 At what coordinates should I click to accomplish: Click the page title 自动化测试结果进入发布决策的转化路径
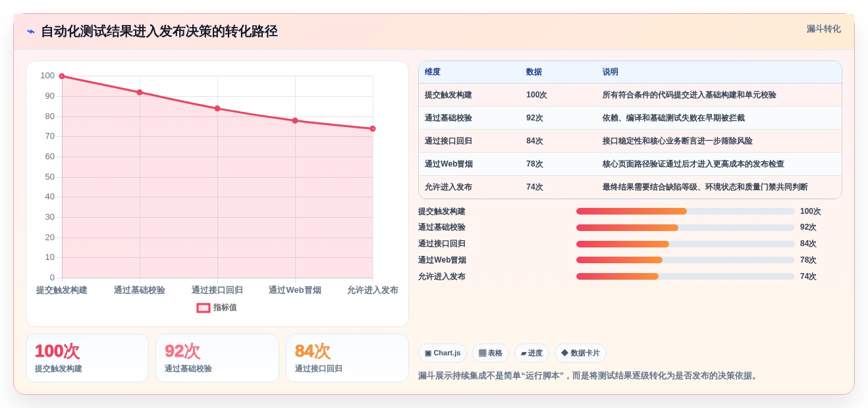click(159, 31)
